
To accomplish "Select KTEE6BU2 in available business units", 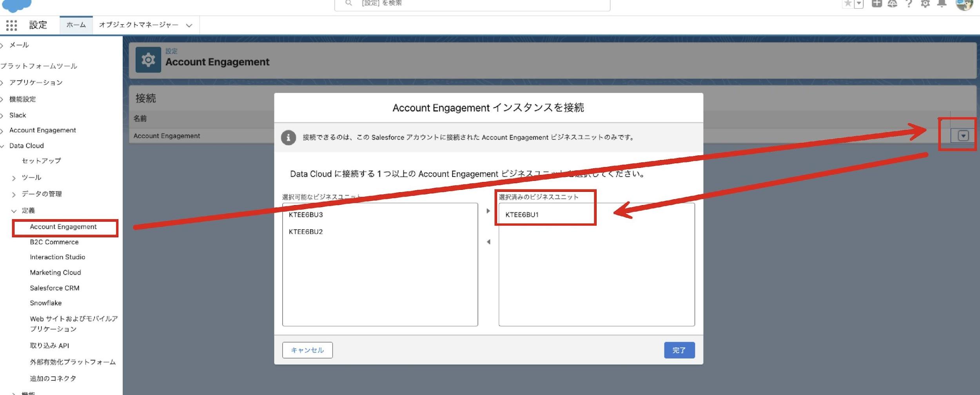I will (306, 232).
